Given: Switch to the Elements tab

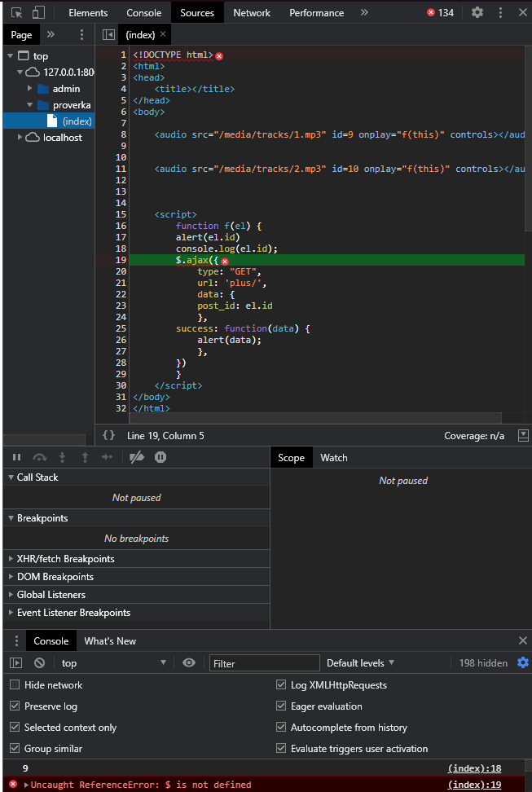Looking at the screenshot, I should 88,12.
